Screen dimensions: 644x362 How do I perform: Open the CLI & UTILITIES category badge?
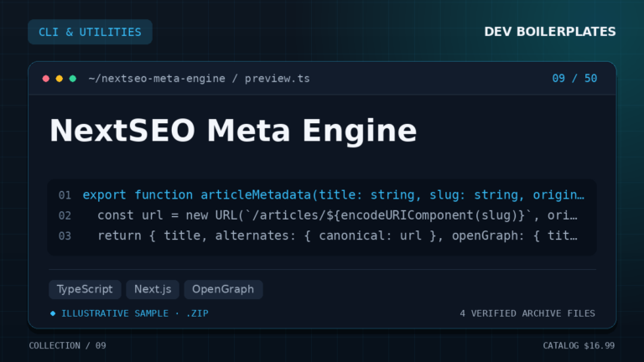pyautogui.click(x=90, y=32)
